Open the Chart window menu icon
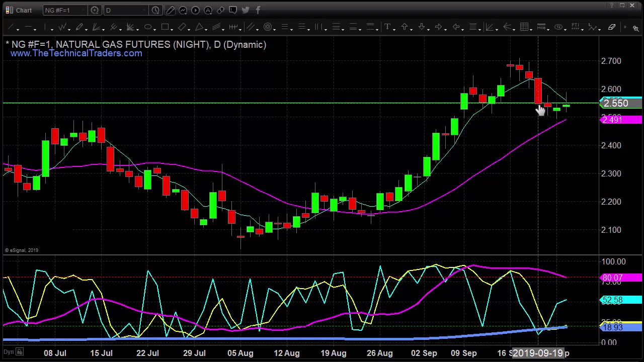 click(9, 10)
